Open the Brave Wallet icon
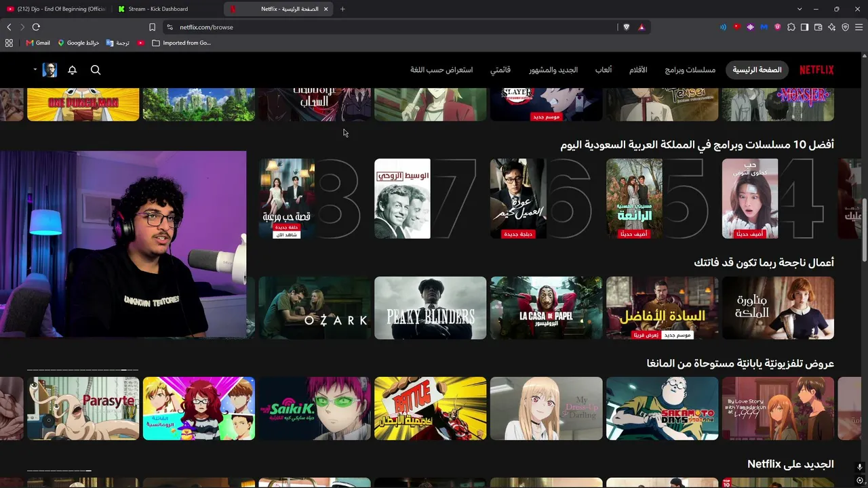868x488 pixels. 818,27
